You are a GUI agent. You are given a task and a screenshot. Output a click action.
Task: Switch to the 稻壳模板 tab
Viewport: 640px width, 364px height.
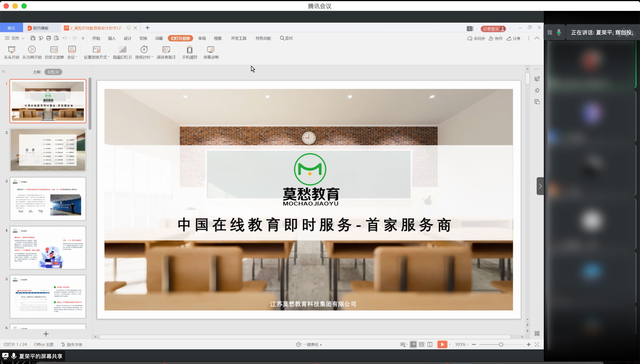tap(41, 28)
